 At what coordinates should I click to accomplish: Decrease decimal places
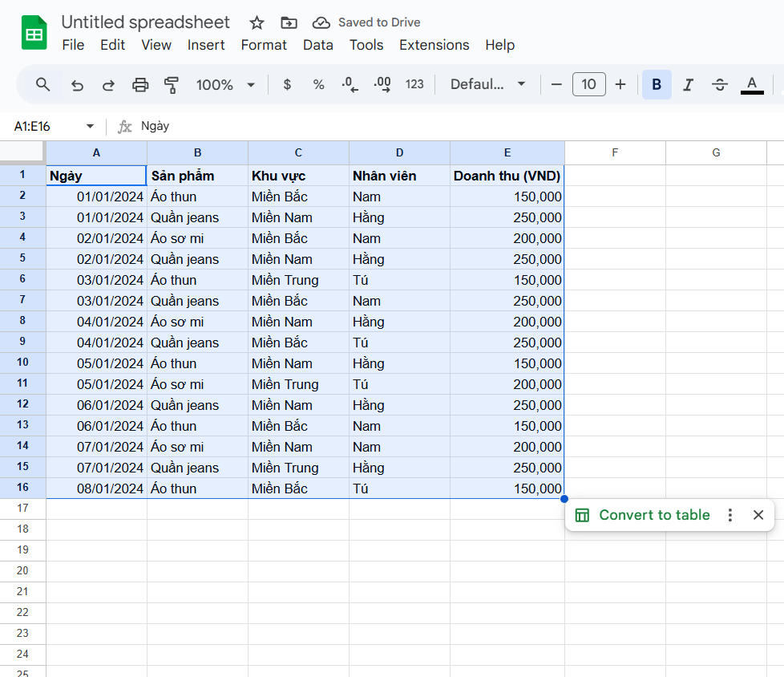point(350,84)
